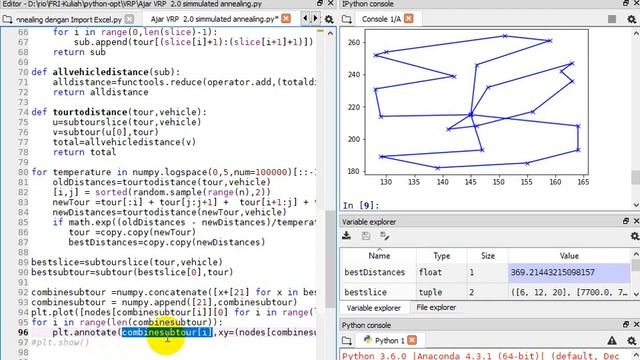
Task: Click the route plot in IPython console
Action: click(476, 102)
